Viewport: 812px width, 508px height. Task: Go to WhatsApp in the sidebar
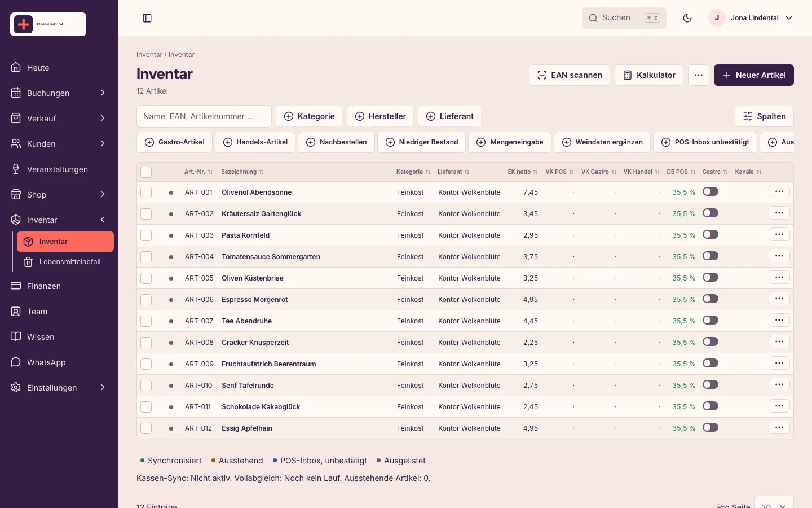pos(59,362)
